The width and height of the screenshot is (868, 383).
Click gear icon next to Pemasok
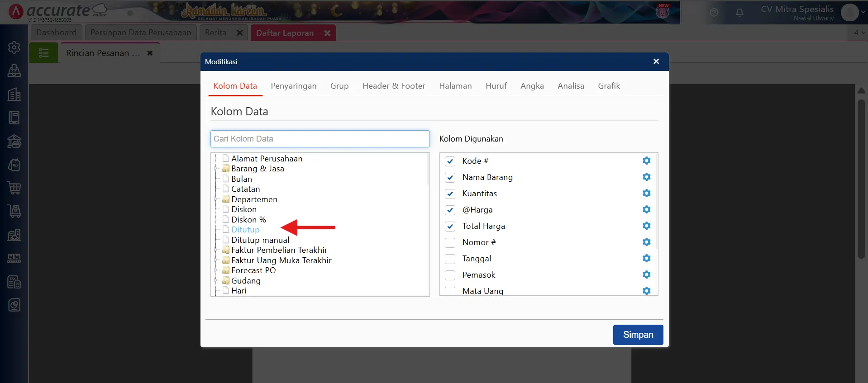[646, 275]
